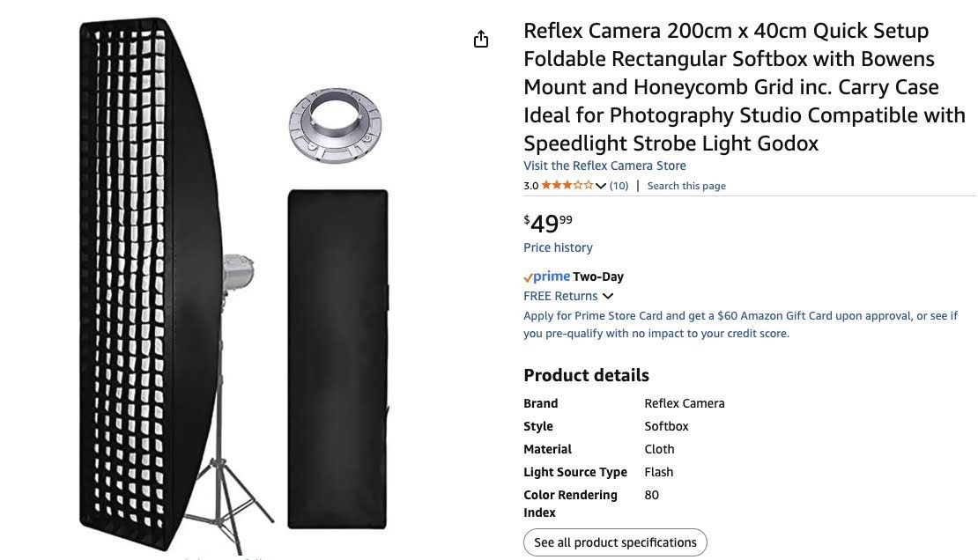
Task: Click the Product details heading
Action: tap(586, 375)
